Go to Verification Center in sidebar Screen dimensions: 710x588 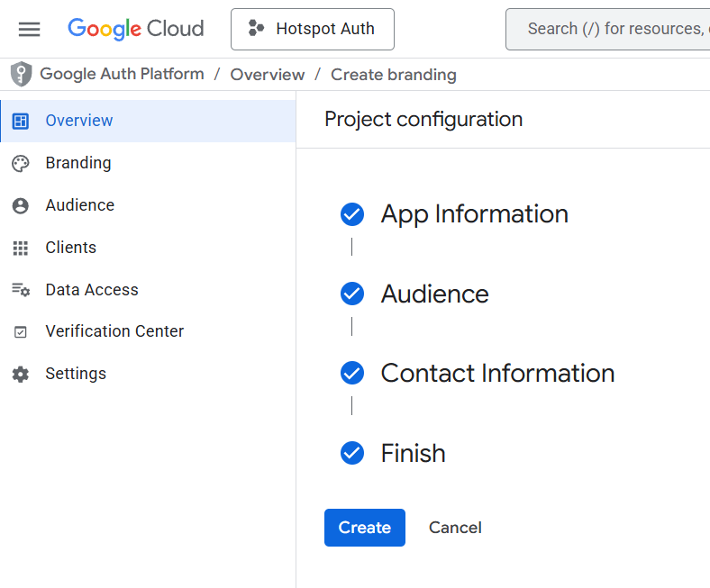(114, 331)
